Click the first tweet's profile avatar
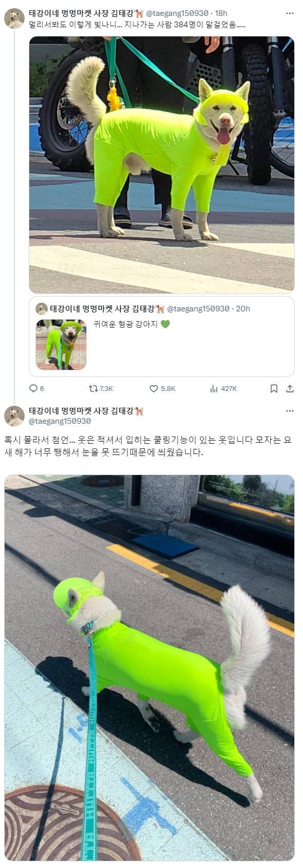303x868 pixels. click(14, 18)
